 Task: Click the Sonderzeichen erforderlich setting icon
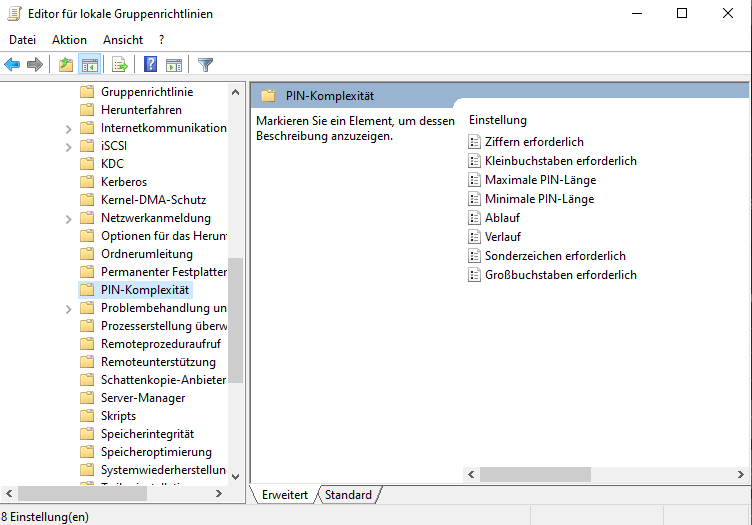coord(474,256)
